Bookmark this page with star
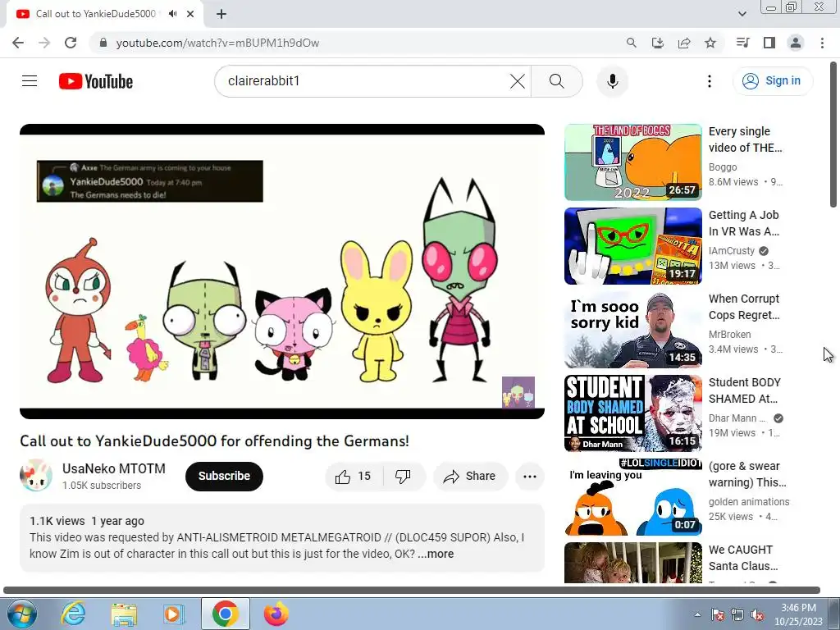This screenshot has height=630, width=840. click(710, 43)
